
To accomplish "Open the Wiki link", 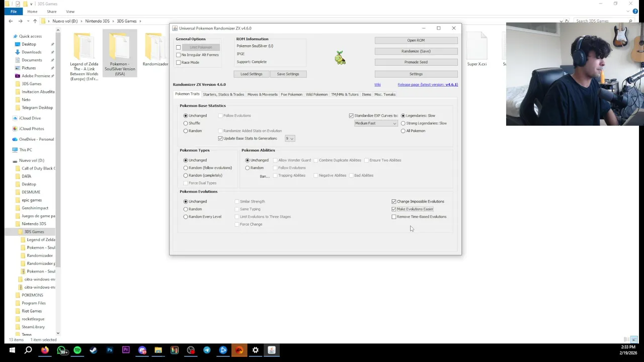I will pos(377,84).
